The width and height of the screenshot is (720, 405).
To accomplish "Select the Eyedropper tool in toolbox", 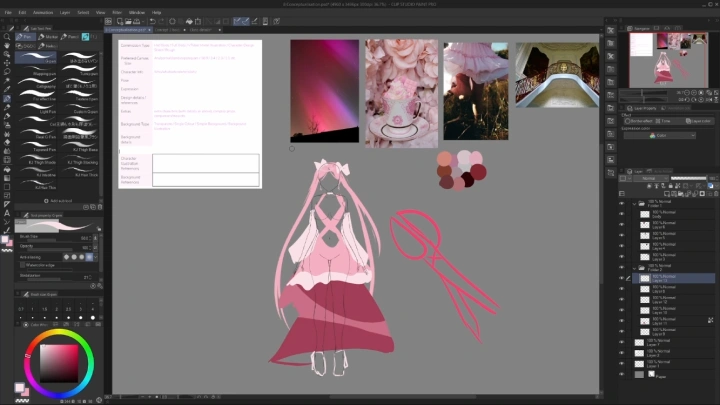I will coord(7,88).
